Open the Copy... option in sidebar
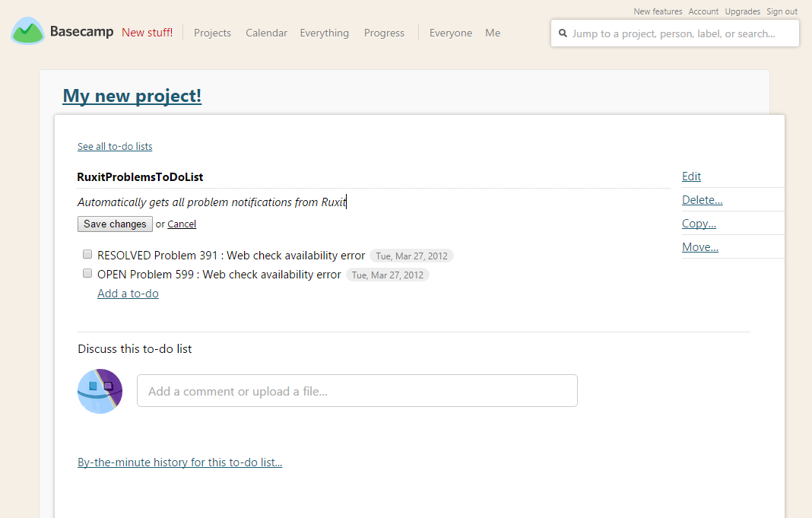The width and height of the screenshot is (812, 518). [x=699, y=224]
